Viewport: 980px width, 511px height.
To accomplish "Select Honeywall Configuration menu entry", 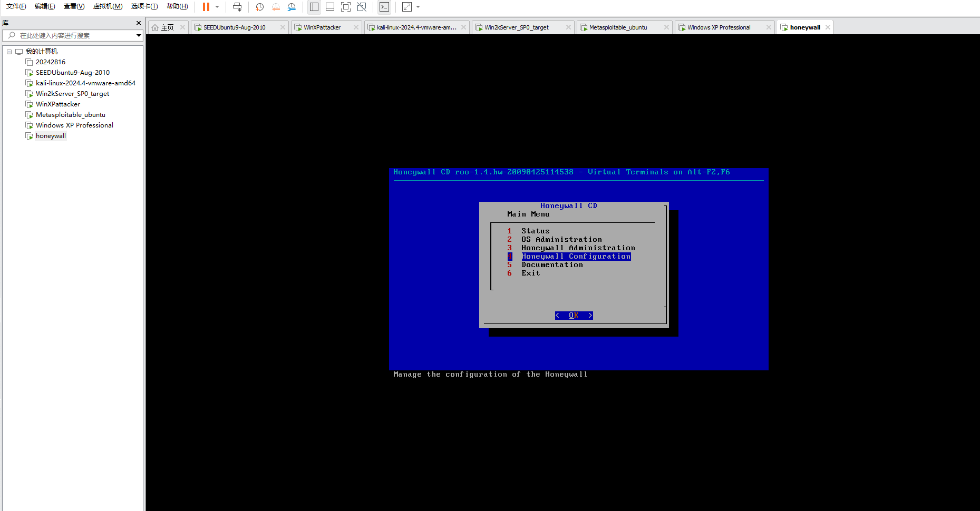I will click(x=576, y=256).
